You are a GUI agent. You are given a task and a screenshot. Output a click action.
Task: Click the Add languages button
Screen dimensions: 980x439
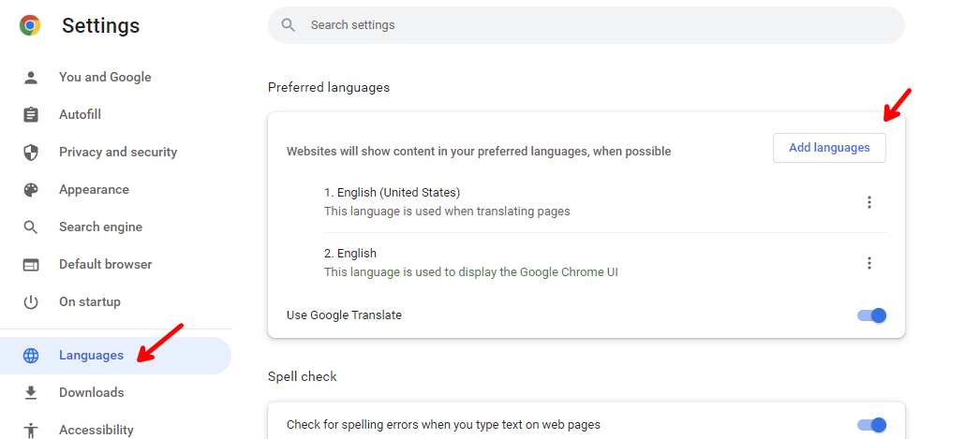[829, 148]
